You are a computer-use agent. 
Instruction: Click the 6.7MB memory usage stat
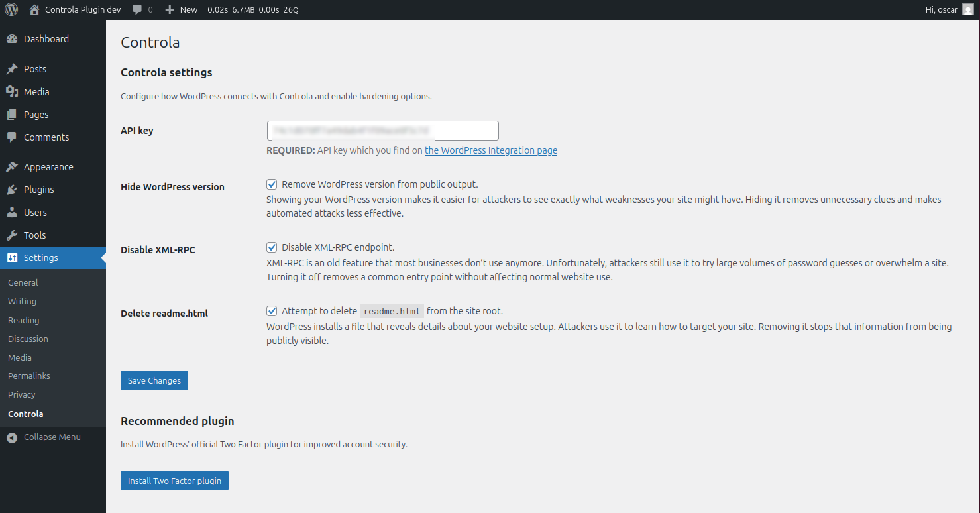[x=244, y=9]
